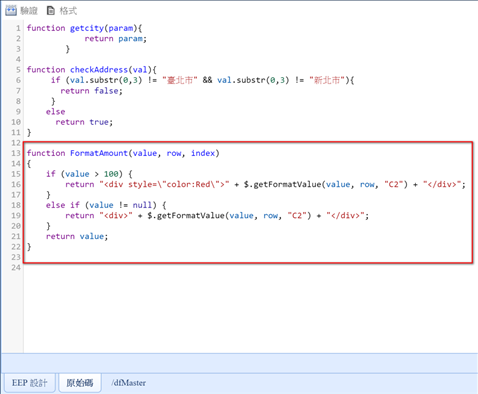
Task: Click line number 24 in the gutter
Action: (16, 267)
